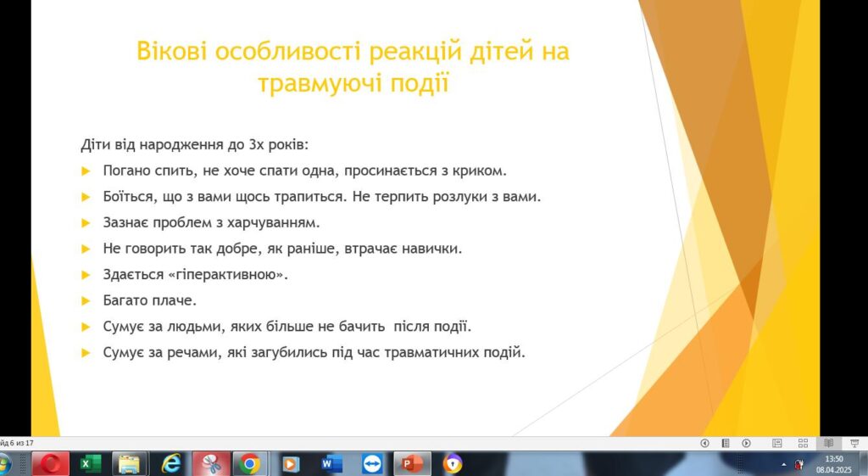Open Google Chrome from the taskbar
868x476 pixels.
(250, 464)
